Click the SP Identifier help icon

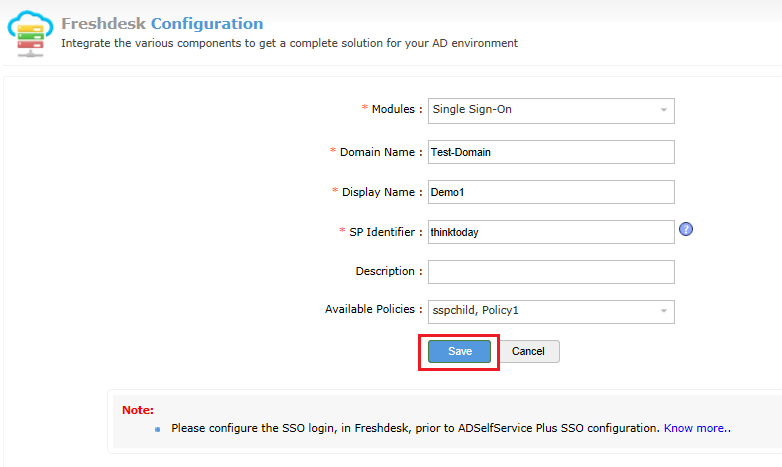(686, 229)
